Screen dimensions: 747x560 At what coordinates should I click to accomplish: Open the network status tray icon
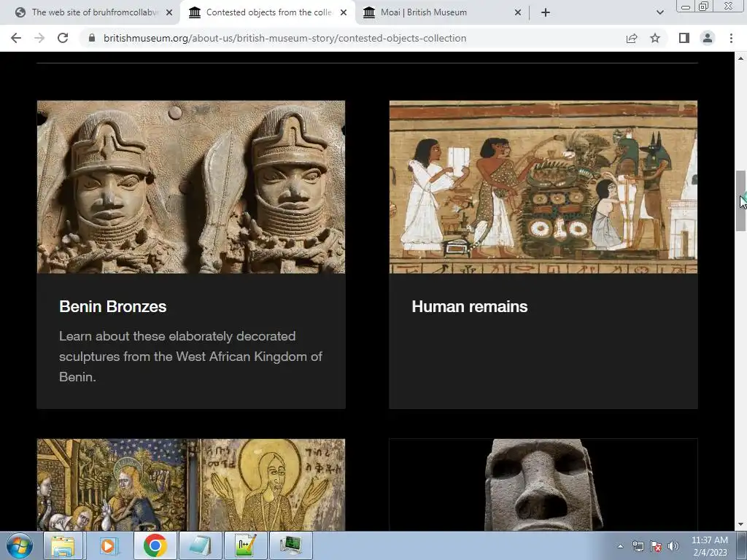click(638, 546)
